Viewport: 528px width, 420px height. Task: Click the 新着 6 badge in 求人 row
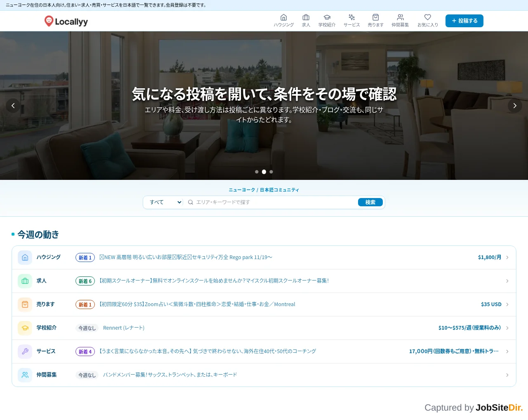(85, 281)
